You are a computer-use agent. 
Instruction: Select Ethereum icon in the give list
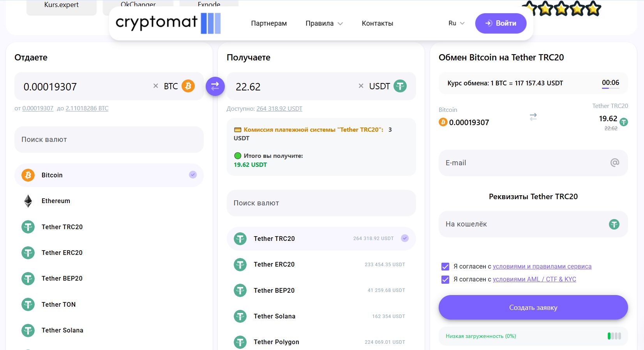tap(28, 201)
